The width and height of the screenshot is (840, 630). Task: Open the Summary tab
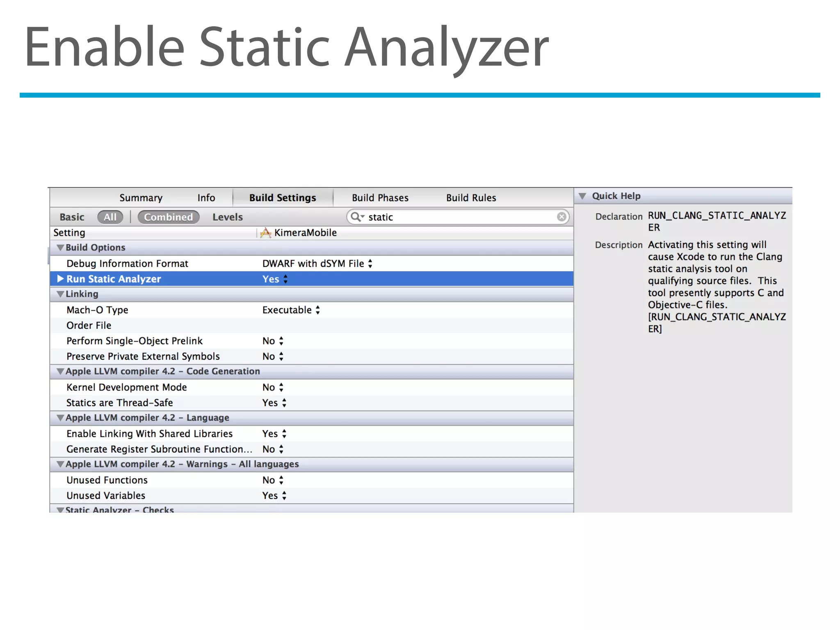(x=141, y=198)
